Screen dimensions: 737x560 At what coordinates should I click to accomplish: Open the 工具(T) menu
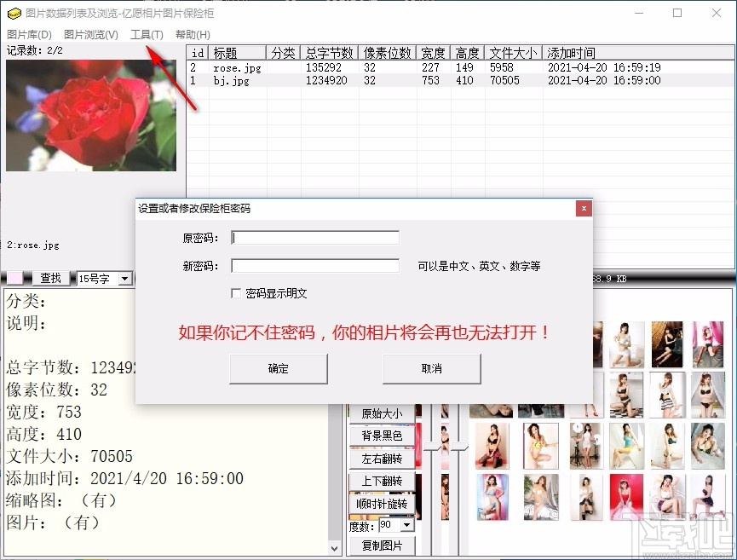147,34
